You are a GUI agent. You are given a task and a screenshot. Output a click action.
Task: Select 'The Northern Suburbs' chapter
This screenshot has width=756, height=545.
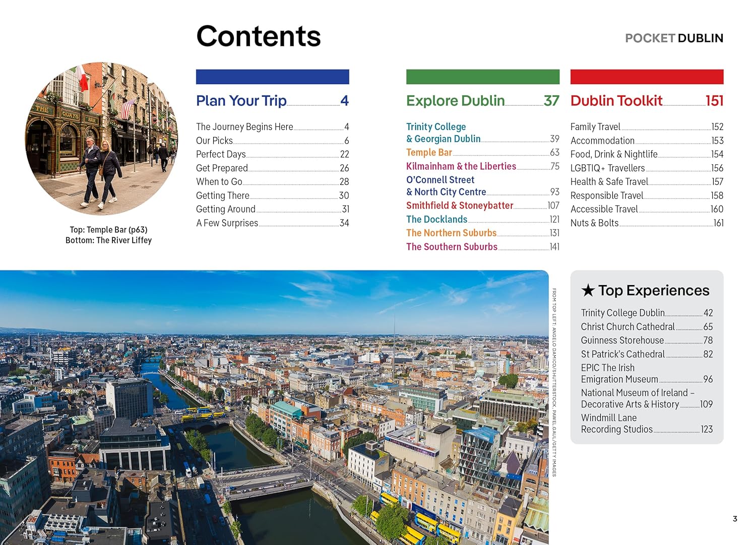click(483, 233)
